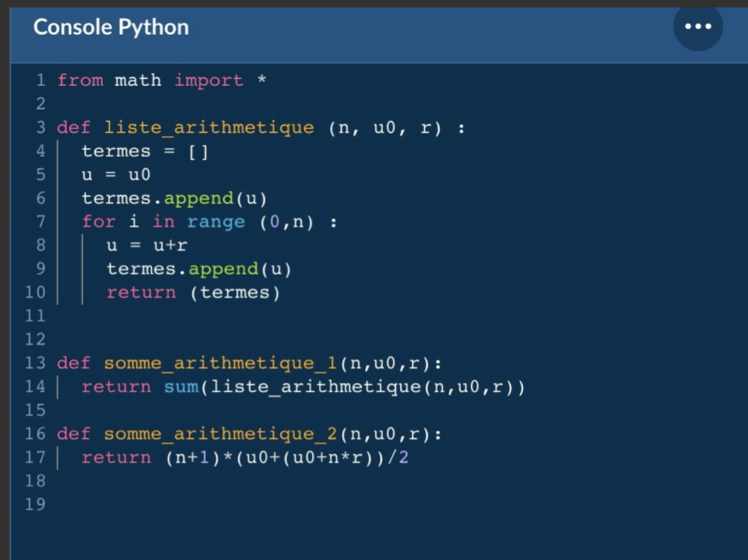The width and height of the screenshot is (748, 560).
Task: Open the three-dot options menu
Action: tap(698, 27)
